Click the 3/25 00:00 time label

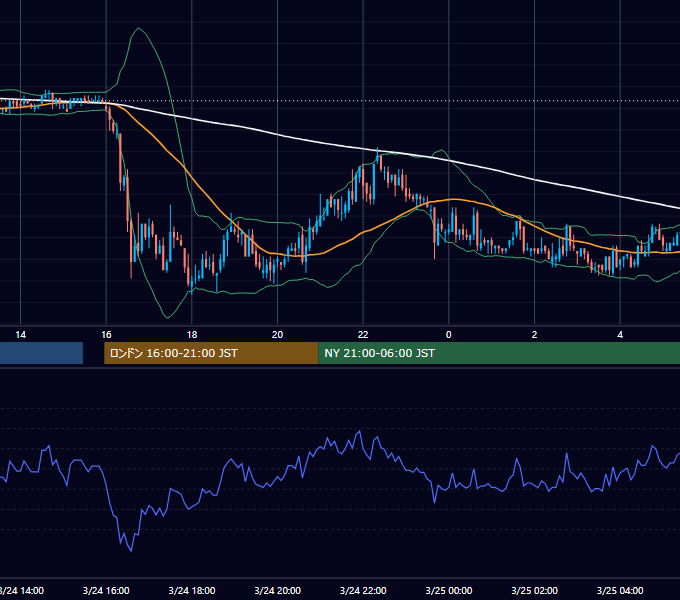pos(449,590)
